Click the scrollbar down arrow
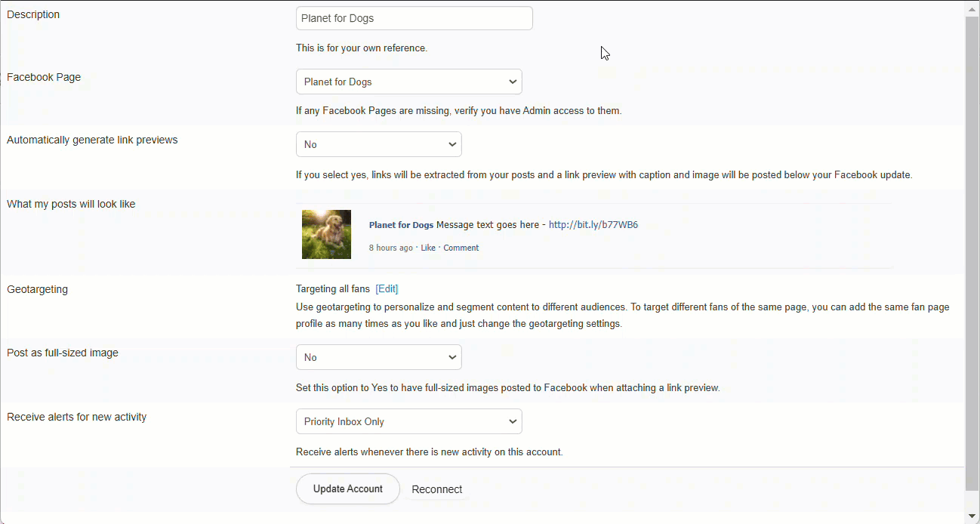Viewport: 980px width, 524px height. (x=972, y=516)
